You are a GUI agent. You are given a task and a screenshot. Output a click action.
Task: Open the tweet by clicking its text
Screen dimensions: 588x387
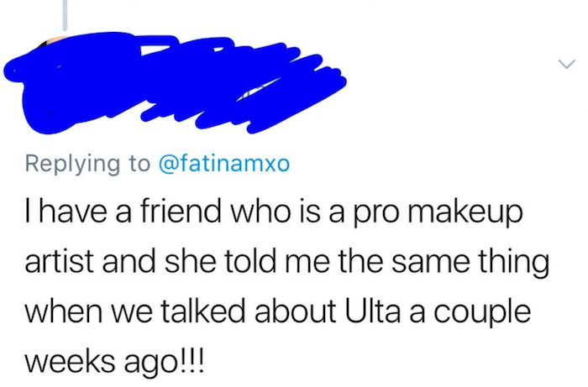287,286
